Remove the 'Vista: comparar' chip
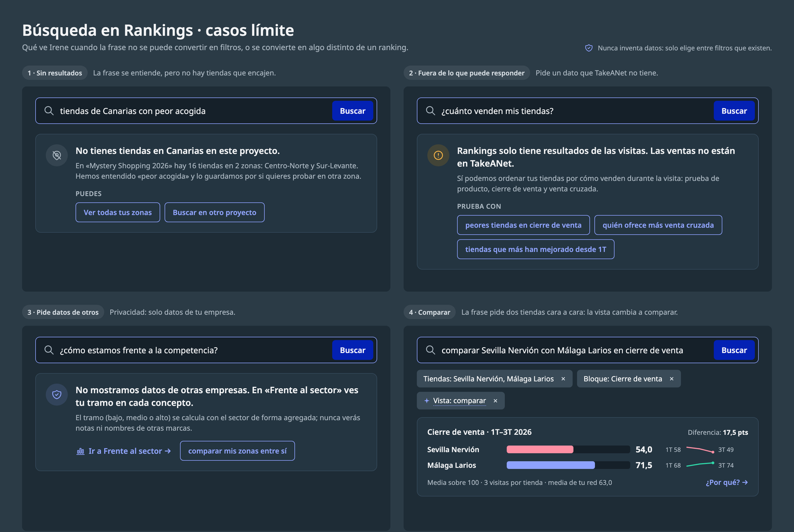Viewport: 794px width, 532px height. 495,401
